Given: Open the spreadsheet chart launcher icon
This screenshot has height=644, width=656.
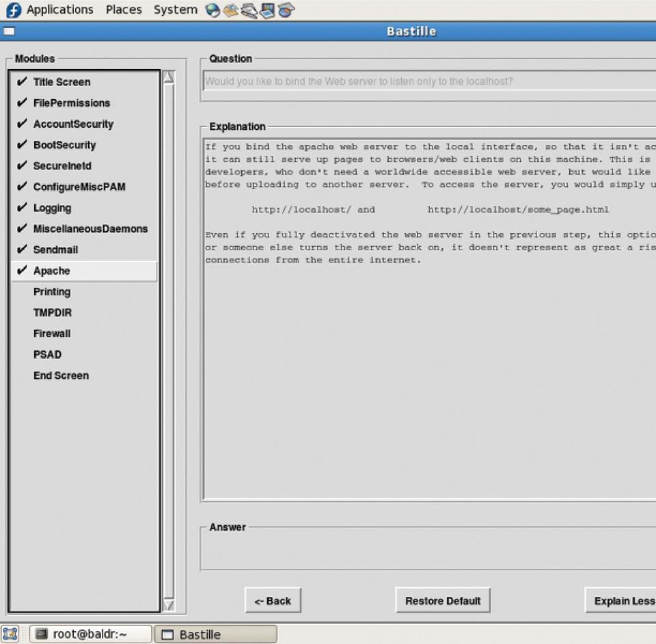Looking at the screenshot, I should pyautogui.click(x=286, y=10).
